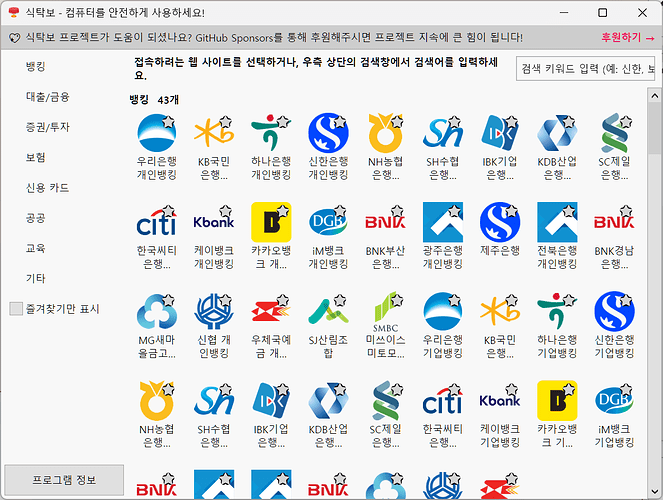Switch to 뱅킹 category
The height and width of the screenshot is (500, 663).
[x=36, y=66]
